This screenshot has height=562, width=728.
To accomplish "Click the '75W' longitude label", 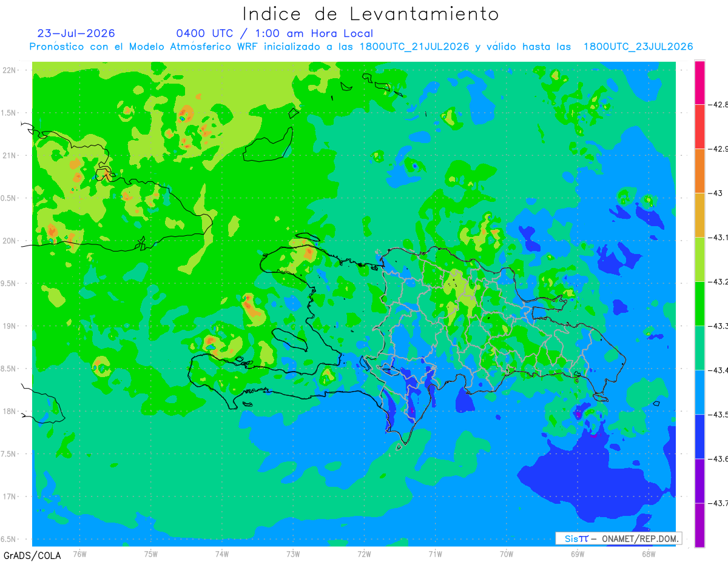I will (151, 554).
